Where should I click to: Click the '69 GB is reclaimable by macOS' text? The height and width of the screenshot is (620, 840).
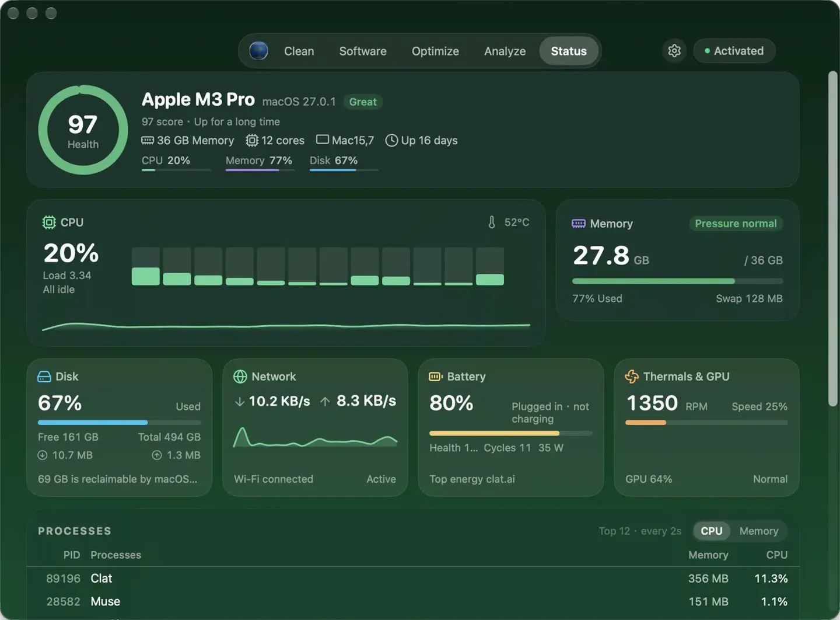point(117,479)
